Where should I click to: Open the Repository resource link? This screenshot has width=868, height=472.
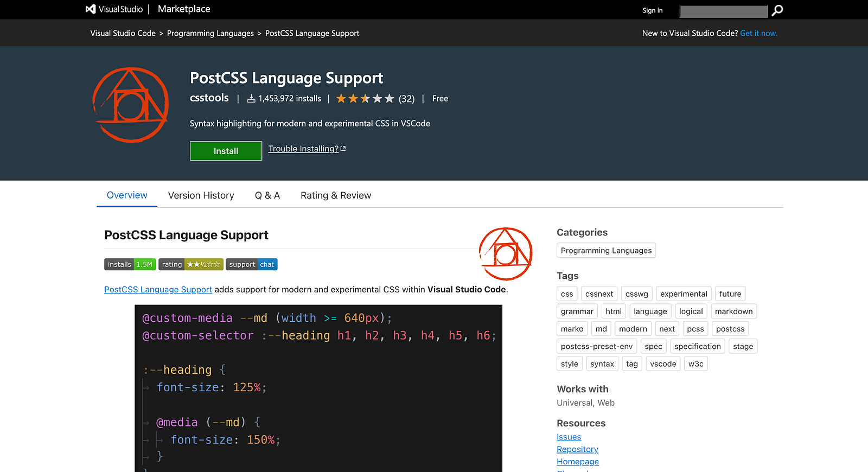pos(578,449)
